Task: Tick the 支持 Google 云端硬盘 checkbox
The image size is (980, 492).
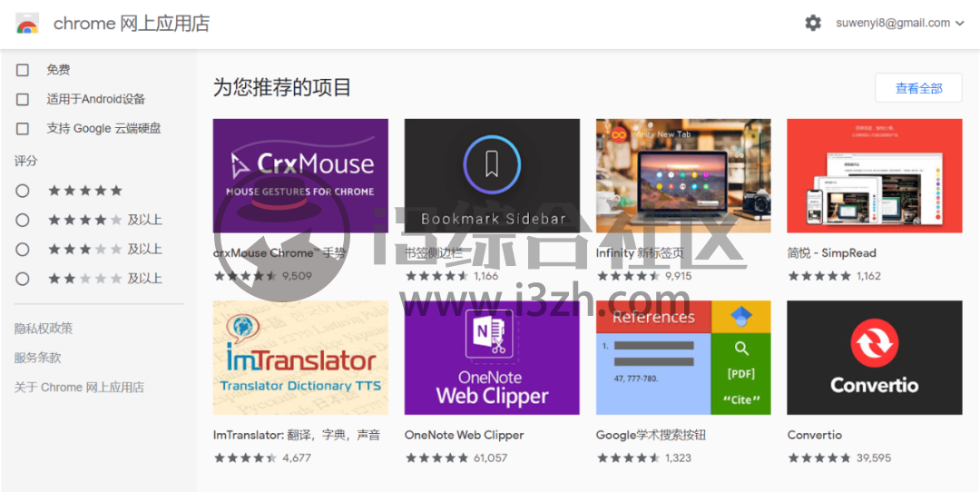Action: point(23,129)
